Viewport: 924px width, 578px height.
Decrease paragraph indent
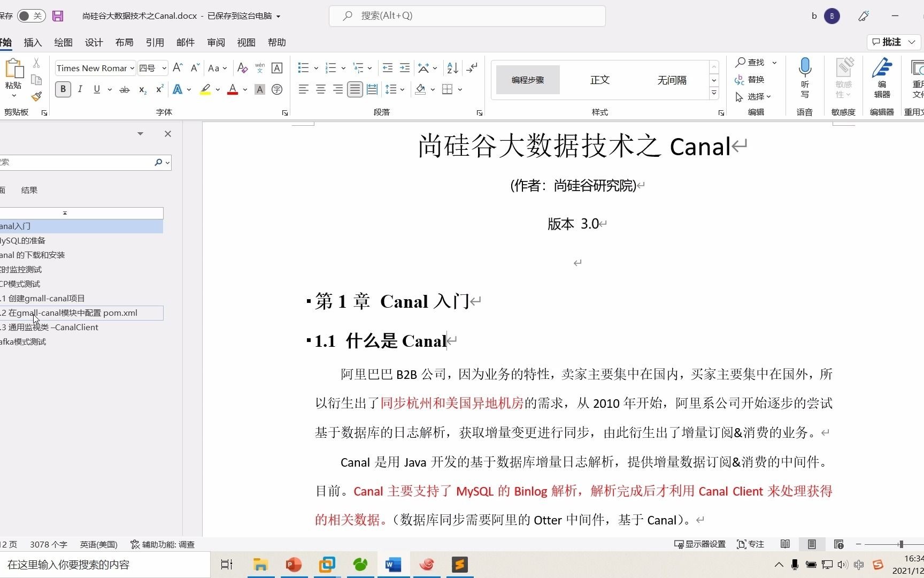(x=388, y=68)
